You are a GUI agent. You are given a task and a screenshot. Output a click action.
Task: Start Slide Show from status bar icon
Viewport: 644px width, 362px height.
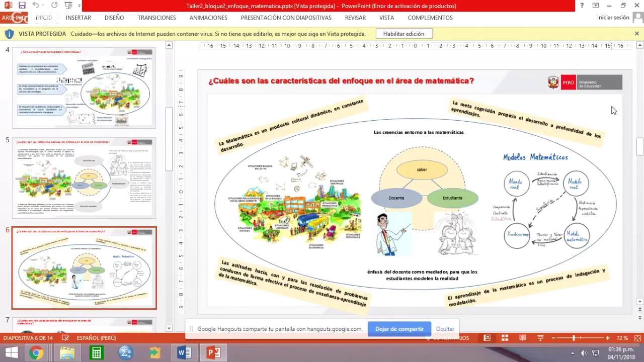tap(540, 338)
